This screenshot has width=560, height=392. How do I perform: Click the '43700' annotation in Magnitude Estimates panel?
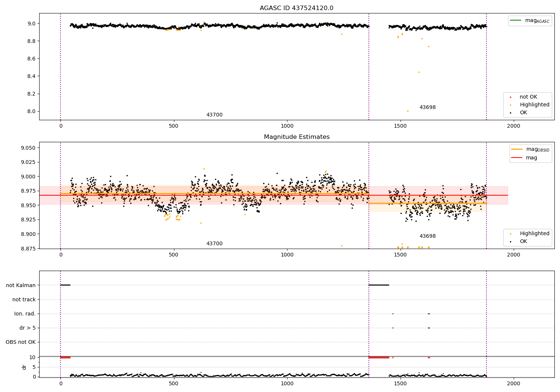coord(214,244)
